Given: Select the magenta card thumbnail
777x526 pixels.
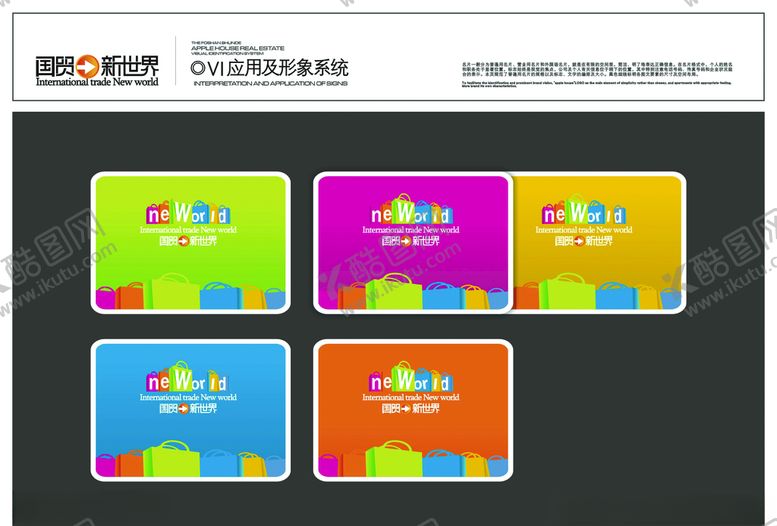Looking at the screenshot, I should click(412, 241).
